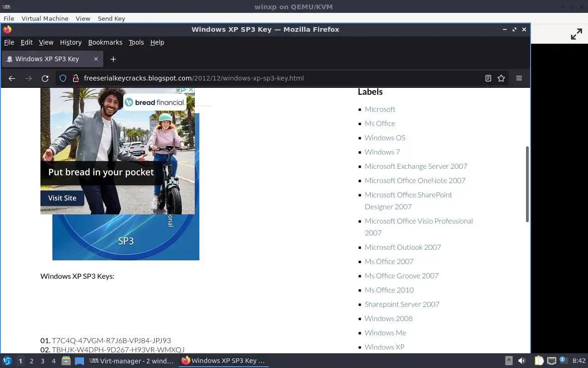
Task: Open the file manager taskbar icon
Action: 66,361
